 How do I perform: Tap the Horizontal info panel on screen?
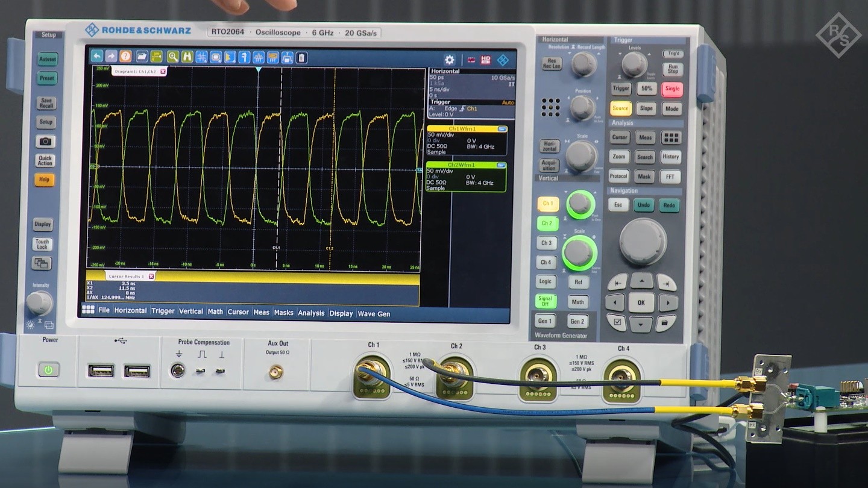[472, 83]
